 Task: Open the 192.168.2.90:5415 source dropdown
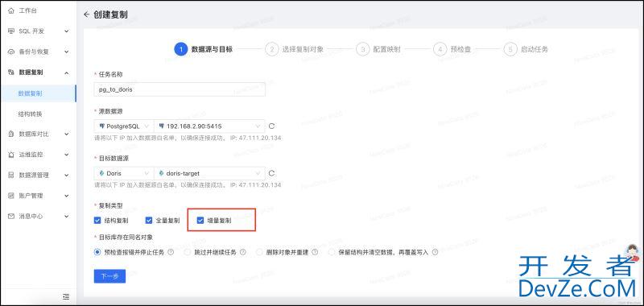pyautogui.click(x=209, y=126)
